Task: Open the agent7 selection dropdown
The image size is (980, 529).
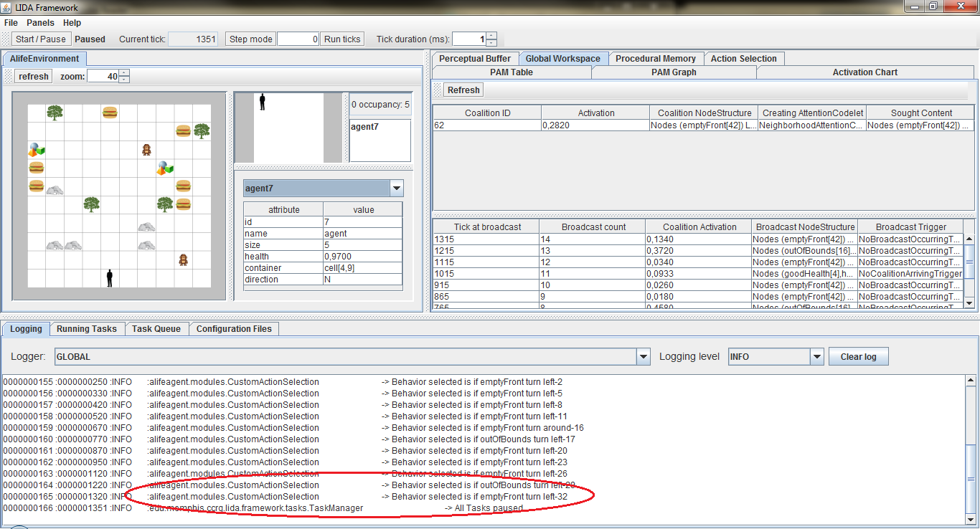Action: click(396, 187)
